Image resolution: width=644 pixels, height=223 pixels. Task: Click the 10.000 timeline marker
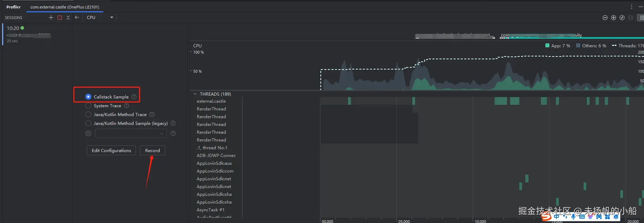click(x=480, y=221)
